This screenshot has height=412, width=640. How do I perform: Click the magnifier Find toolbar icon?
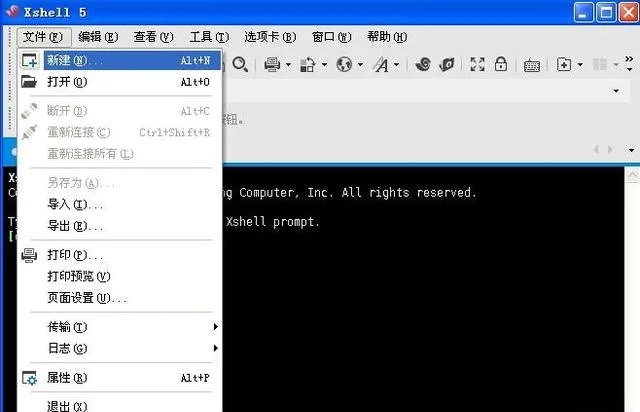click(x=240, y=64)
